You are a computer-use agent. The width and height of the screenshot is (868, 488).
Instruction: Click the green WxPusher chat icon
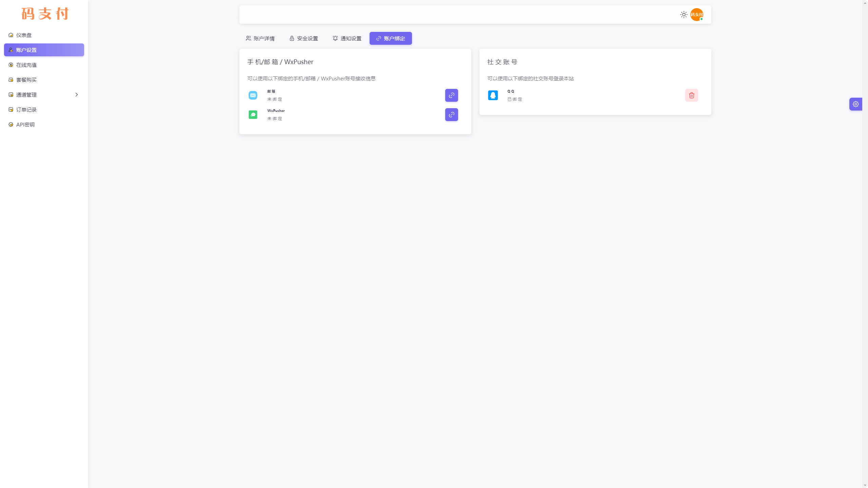(x=253, y=115)
